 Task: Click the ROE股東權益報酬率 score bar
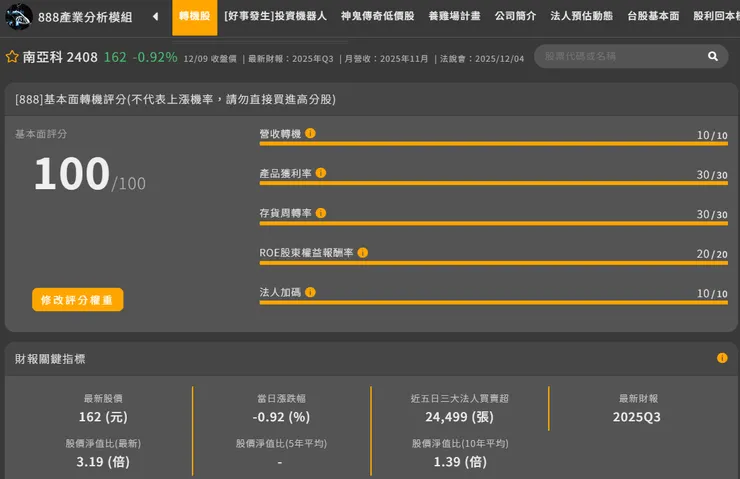tap(494, 263)
